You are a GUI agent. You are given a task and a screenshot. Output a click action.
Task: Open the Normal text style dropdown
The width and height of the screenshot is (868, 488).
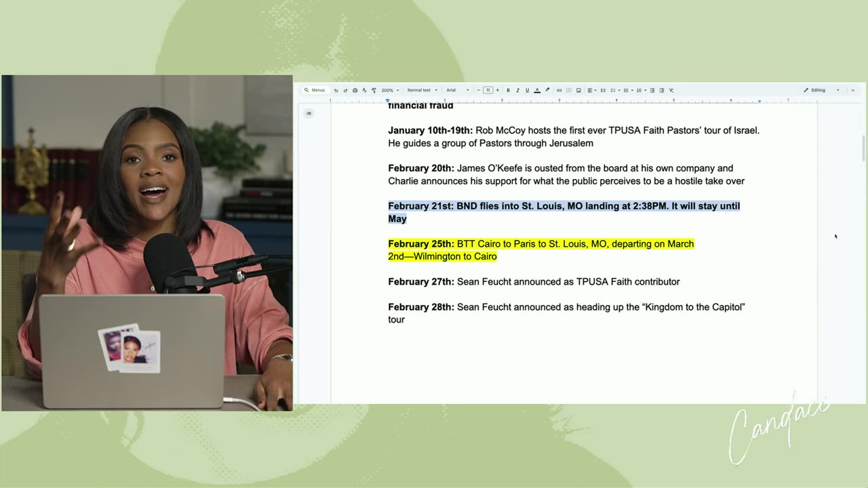point(422,90)
